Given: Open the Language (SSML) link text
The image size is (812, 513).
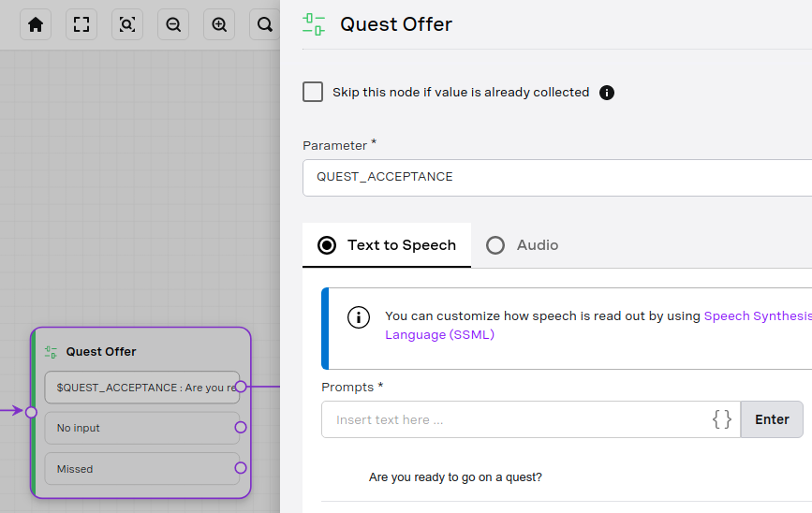Looking at the screenshot, I should click(439, 334).
